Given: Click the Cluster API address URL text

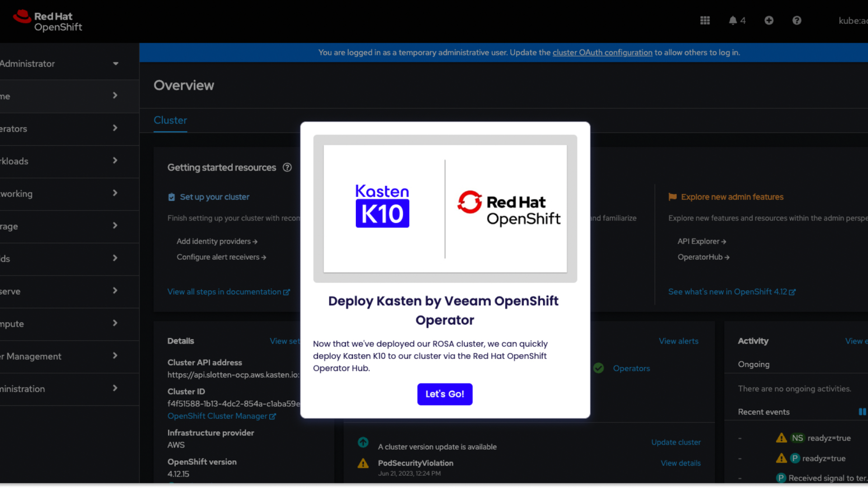Looking at the screenshot, I should coord(233,375).
